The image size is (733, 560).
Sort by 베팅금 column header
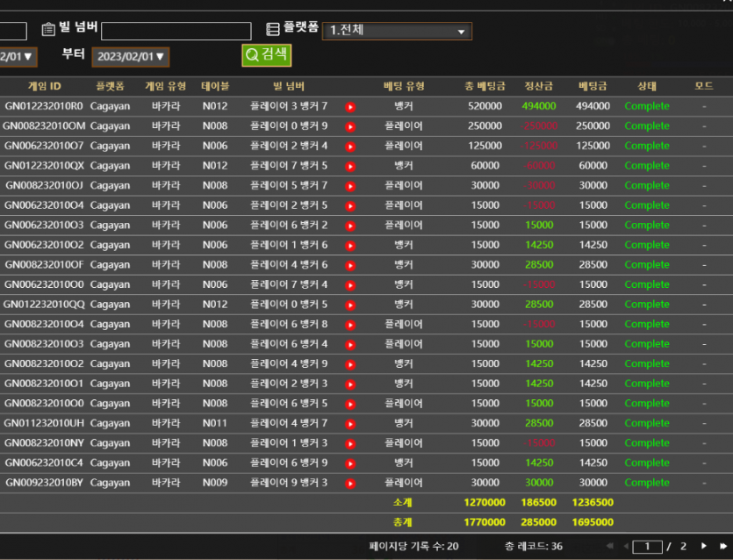(x=593, y=86)
